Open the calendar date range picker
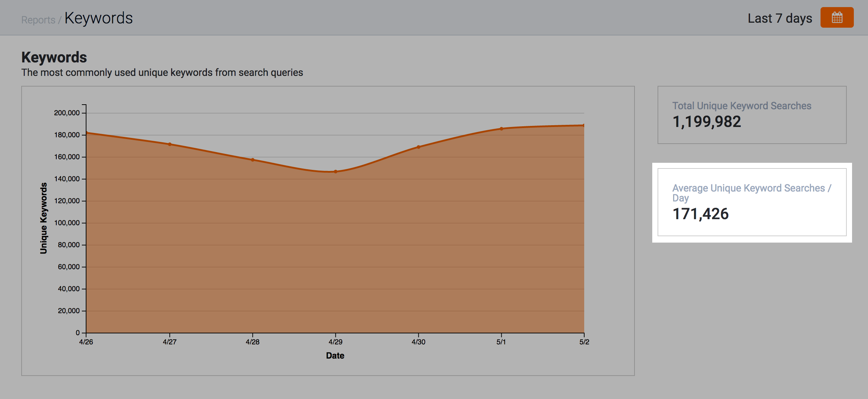The width and height of the screenshot is (868, 399). pos(837,17)
